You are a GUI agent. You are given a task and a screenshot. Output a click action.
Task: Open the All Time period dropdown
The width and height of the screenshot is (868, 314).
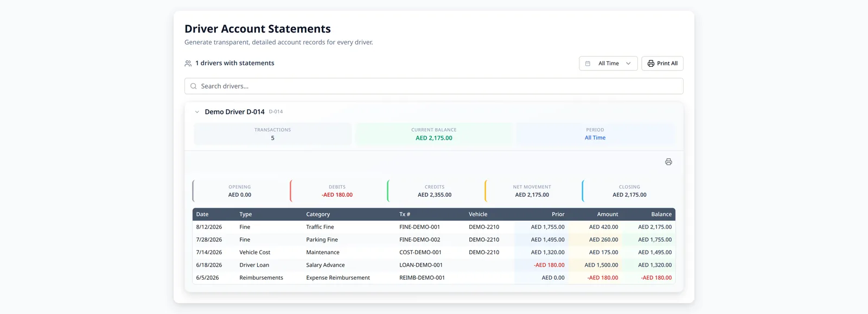click(x=608, y=64)
